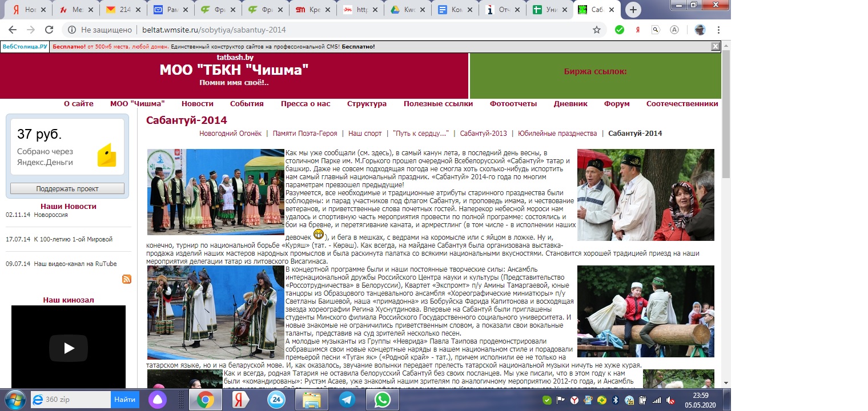Screen dimensions: 868x411
Task: Open 'О сайте' in the site menu
Action: [79, 104]
